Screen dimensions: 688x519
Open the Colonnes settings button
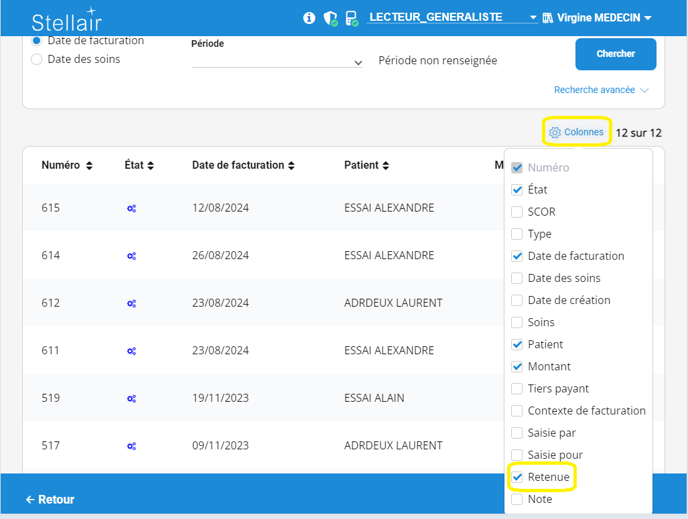[577, 132]
